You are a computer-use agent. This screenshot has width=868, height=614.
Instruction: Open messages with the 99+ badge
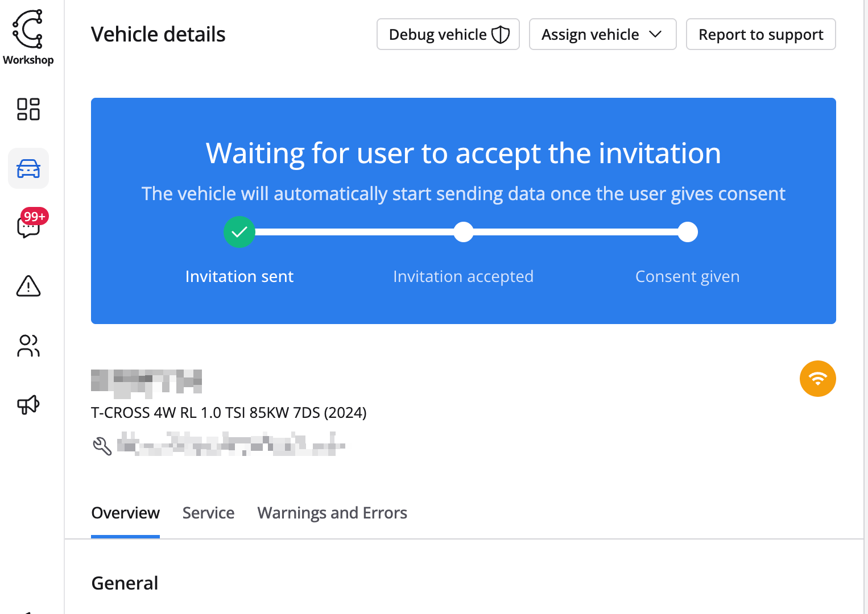[28, 227]
